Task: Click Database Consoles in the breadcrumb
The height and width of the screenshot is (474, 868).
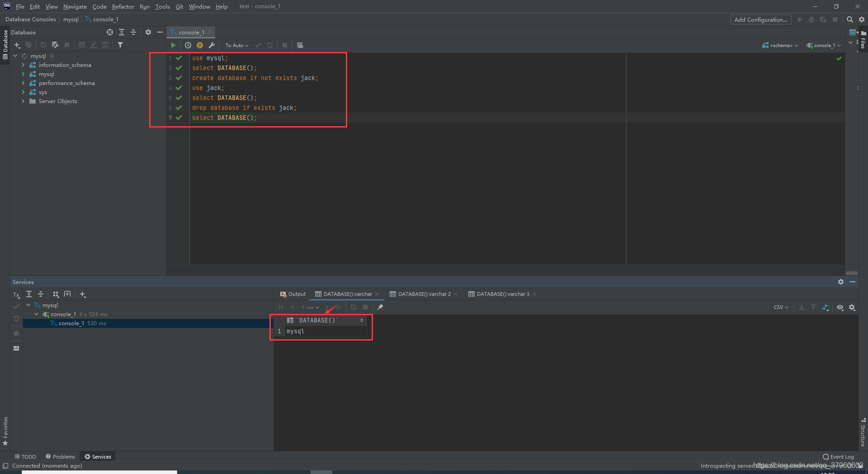Action: 31,19
